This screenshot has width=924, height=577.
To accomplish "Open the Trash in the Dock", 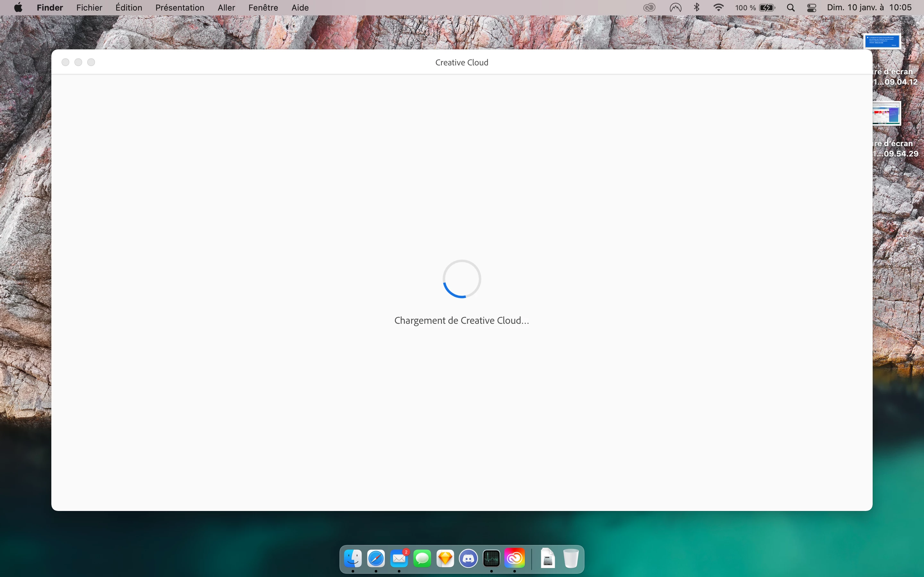I will pos(571,559).
